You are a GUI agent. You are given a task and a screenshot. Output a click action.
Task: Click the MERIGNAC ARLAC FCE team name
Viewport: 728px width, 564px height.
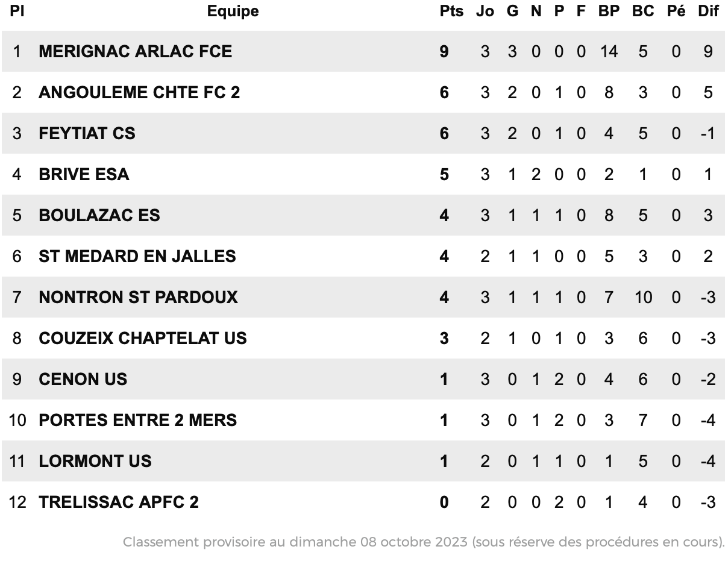(x=135, y=51)
